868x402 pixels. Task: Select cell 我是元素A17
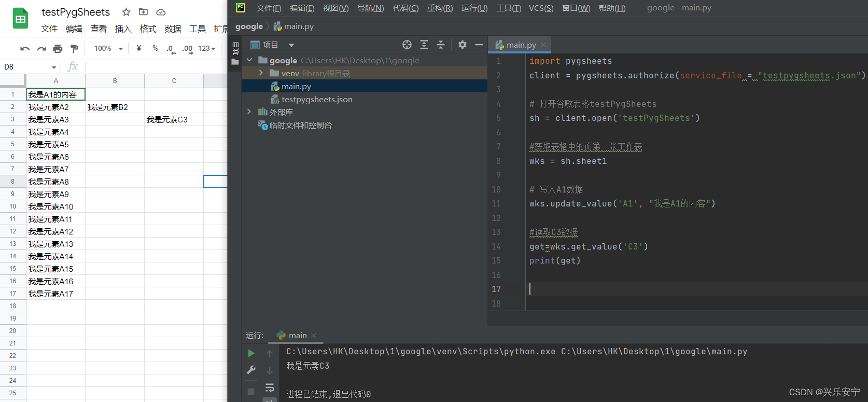[55, 294]
